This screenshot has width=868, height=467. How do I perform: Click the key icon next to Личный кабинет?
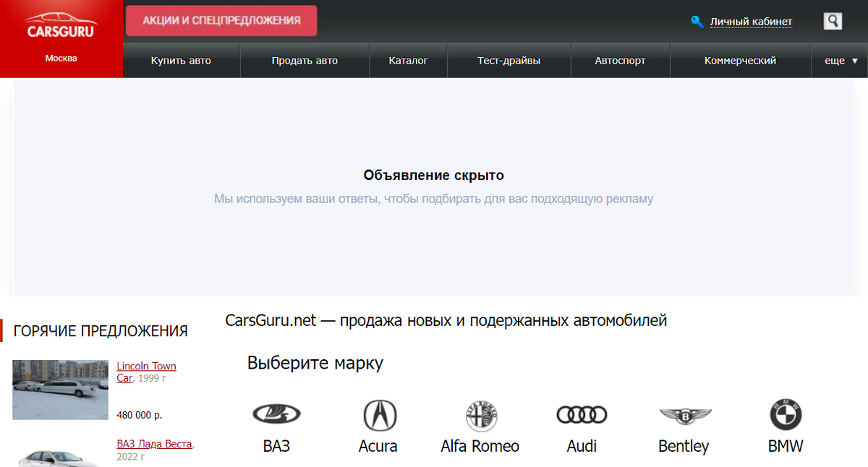697,21
